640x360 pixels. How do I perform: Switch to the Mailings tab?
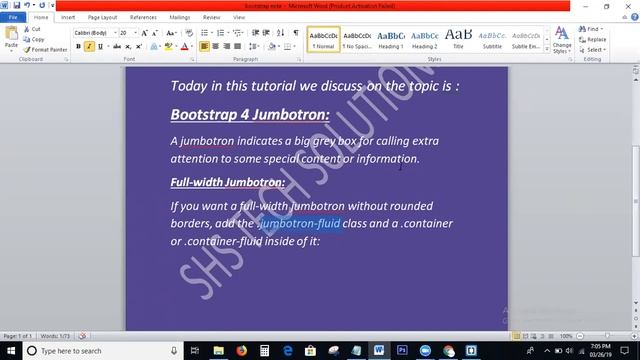[x=180, y=17]
